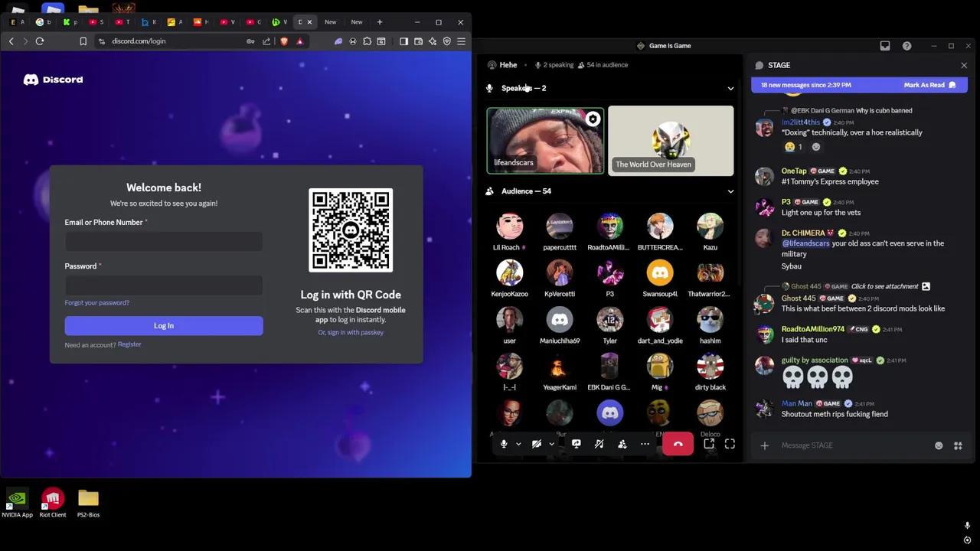Open the Riot Client desktop shortcut
Screen dimensions: 980x551
(53, 504)
